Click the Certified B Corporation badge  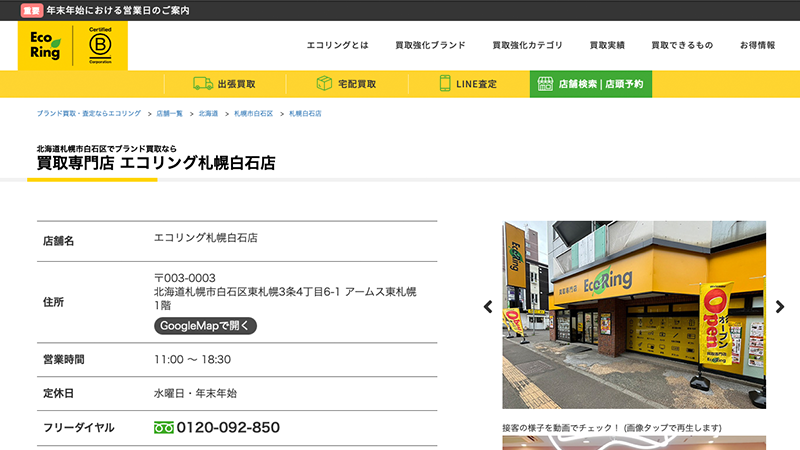(100, 46)
